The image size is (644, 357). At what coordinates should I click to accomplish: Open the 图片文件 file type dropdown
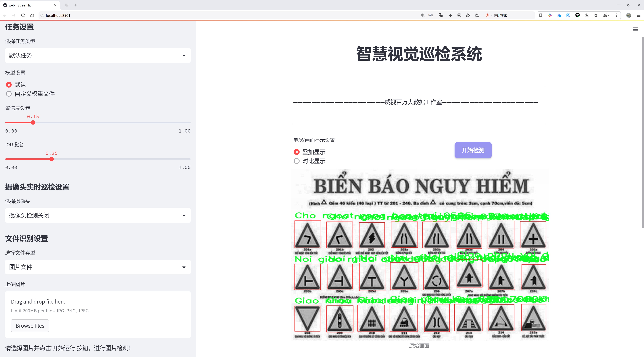pos(98,267)
